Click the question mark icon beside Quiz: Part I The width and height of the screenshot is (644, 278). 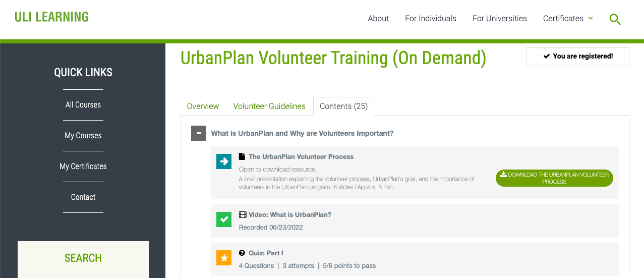pos(242,253)
